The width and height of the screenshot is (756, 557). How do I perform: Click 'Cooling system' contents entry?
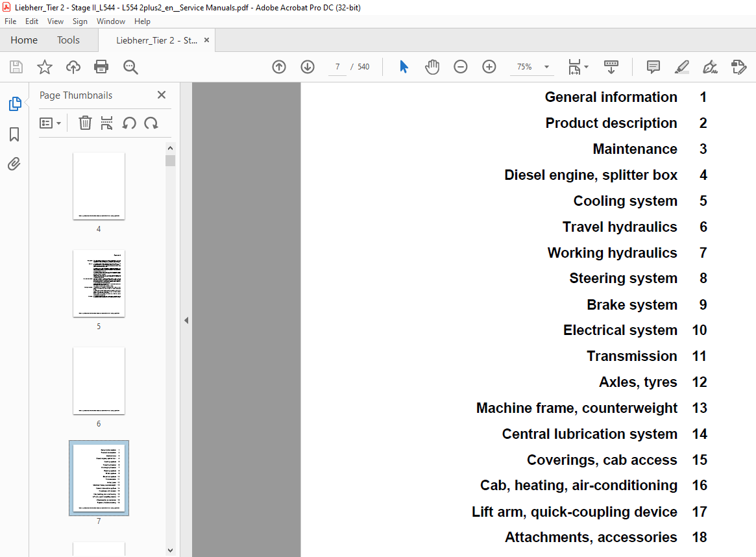(625, 201)
